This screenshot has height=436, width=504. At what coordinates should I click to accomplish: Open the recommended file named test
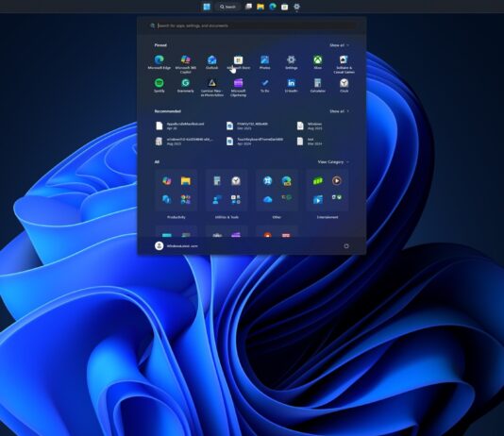[x=310, y=141]
